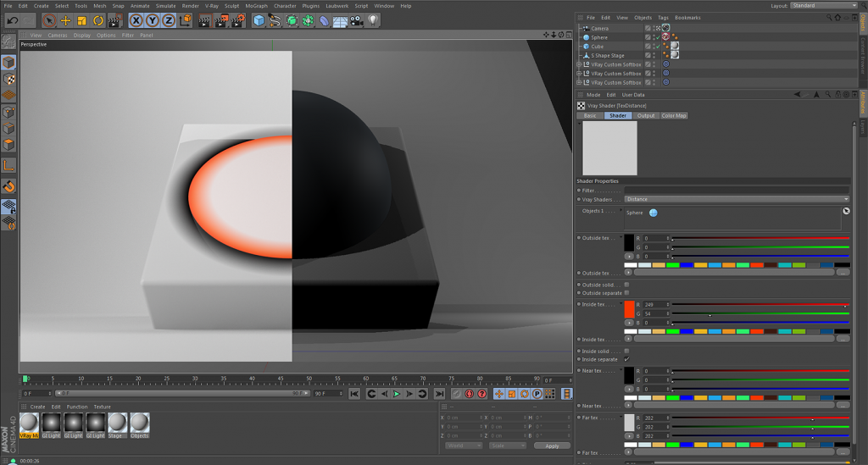
Task: Toggle the Position keyframe move icon
Action: pos(498,394)
